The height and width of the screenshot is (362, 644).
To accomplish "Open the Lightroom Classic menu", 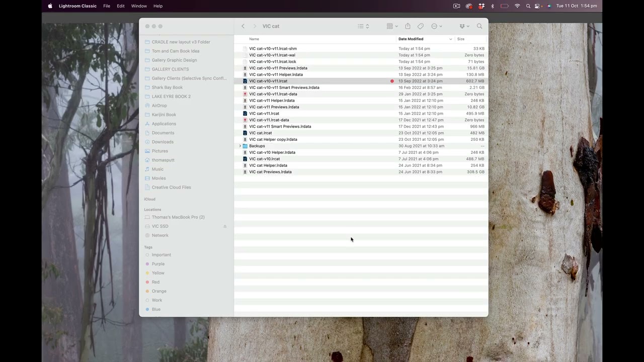I will click(77, 6).
